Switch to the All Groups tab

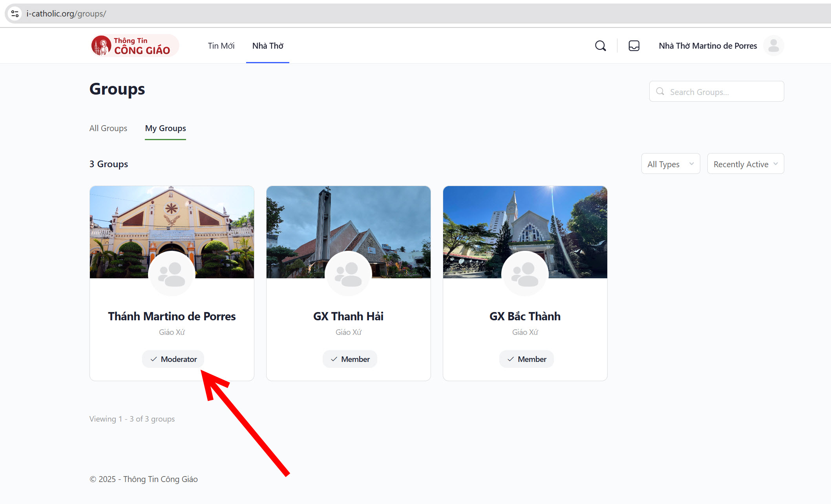[108, 128]
